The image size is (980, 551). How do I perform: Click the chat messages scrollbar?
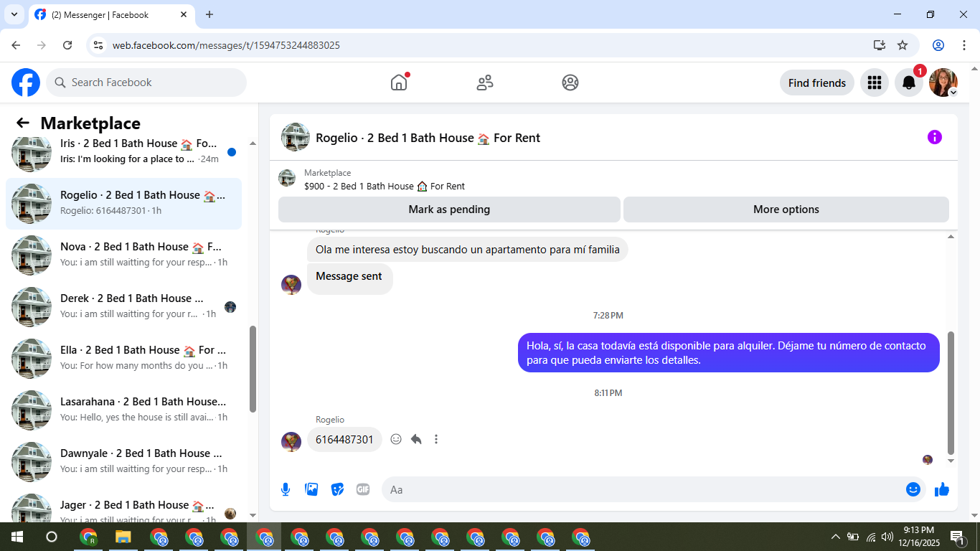(951, 392)
